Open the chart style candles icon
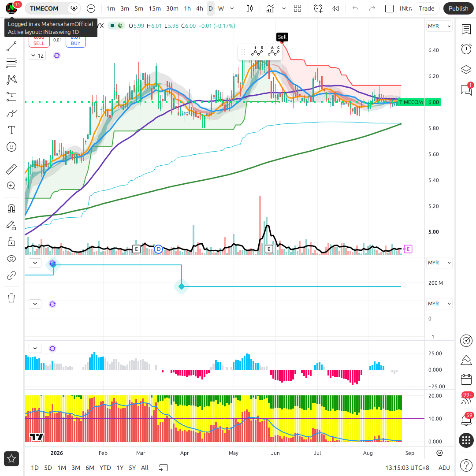 249,8
